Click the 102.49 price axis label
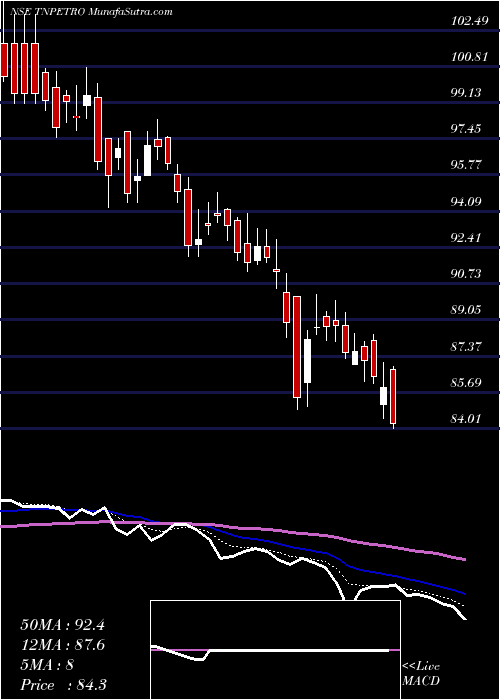Viewport: 500px width, 700px height. [468, 21]
